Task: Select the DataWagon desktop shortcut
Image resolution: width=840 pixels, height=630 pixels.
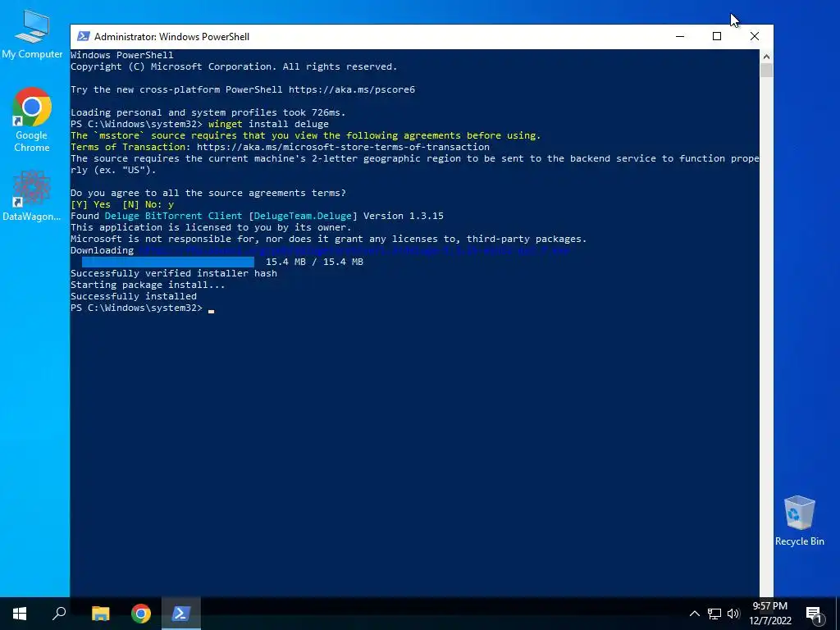Action: pyautogui.click(x=32, y=195)
